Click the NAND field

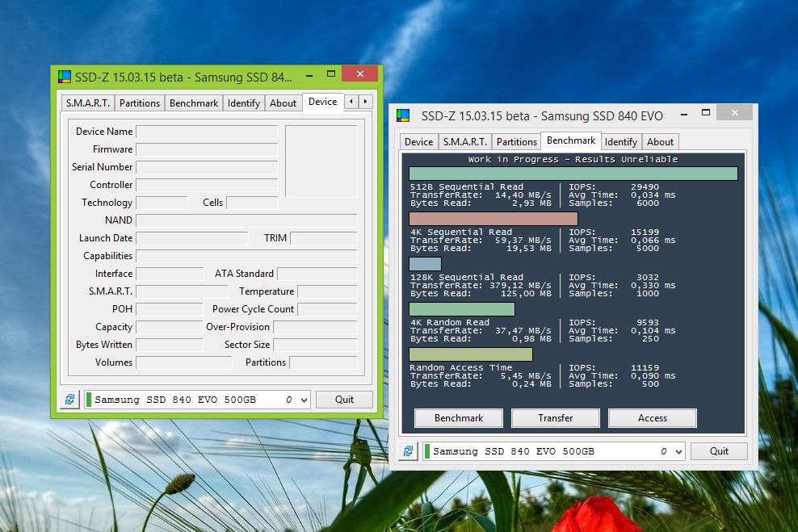247,220
